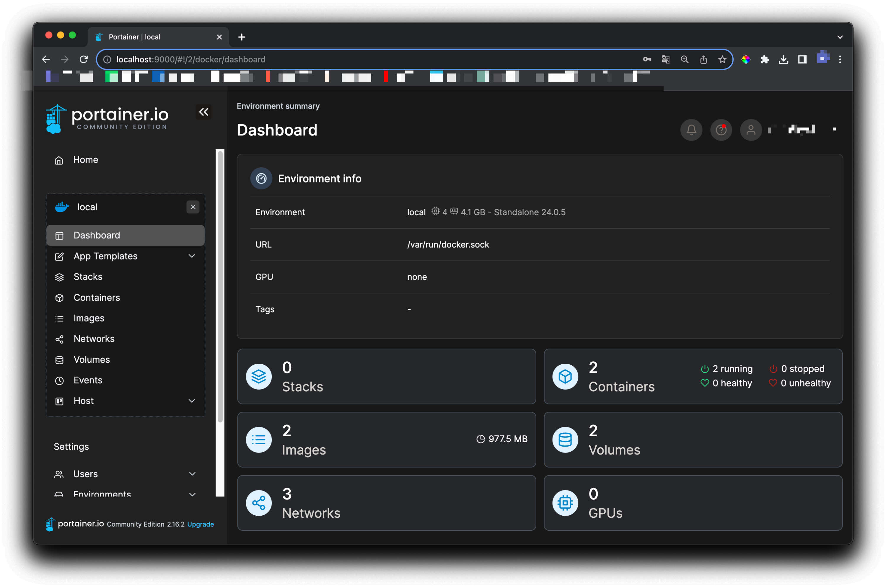Click the Stacks tile layers icon
The height and width of the screenshot is (588, 886).
(x=259, y=376)
